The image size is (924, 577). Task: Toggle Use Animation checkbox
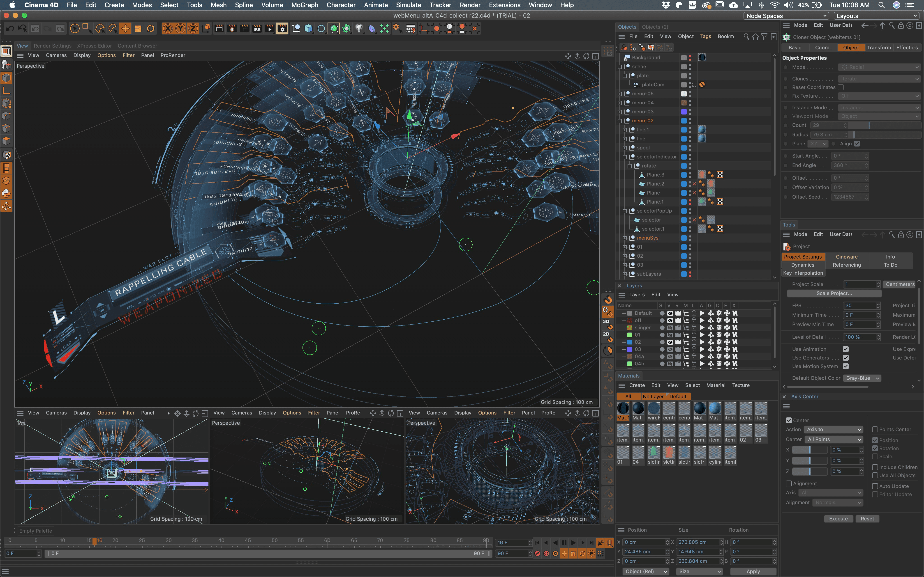point(846,349)
